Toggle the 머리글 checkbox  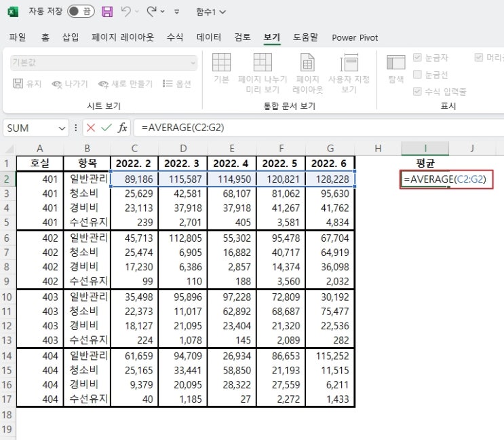coord(479,58)
